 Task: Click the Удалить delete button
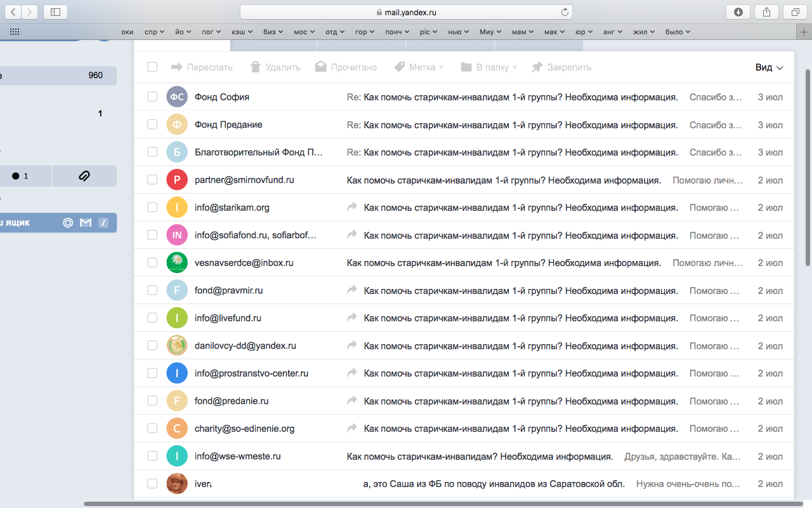click(275, 67)
